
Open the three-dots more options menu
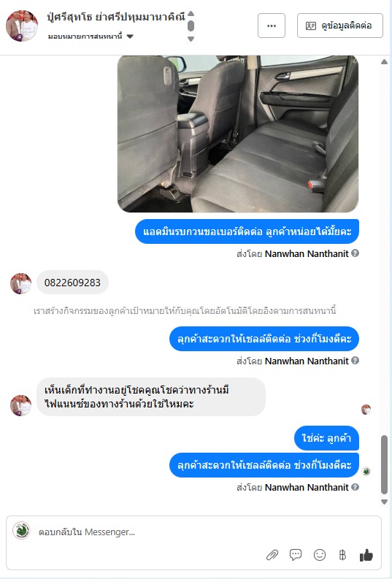(272, 26)
